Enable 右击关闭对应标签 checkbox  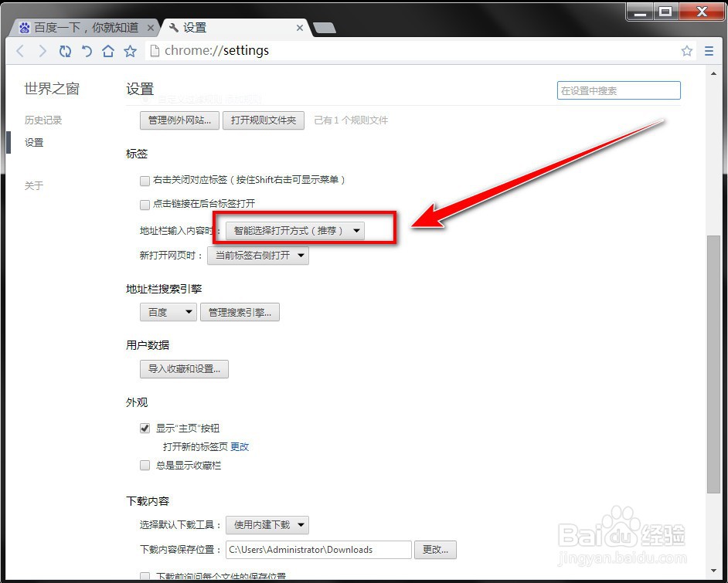tap(145, 181)
